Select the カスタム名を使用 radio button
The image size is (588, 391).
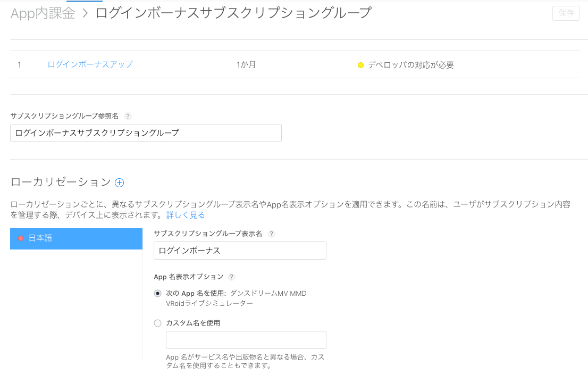[x=157, y=323]
